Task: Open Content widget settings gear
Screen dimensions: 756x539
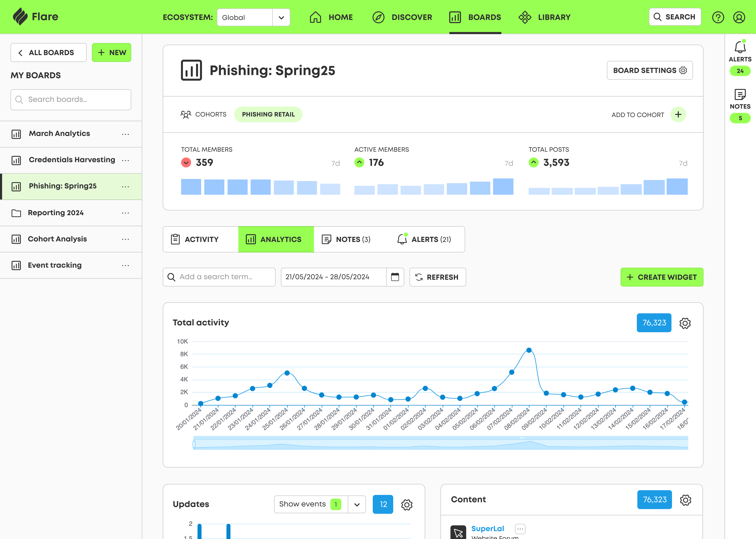Action: tap(686, 500)
